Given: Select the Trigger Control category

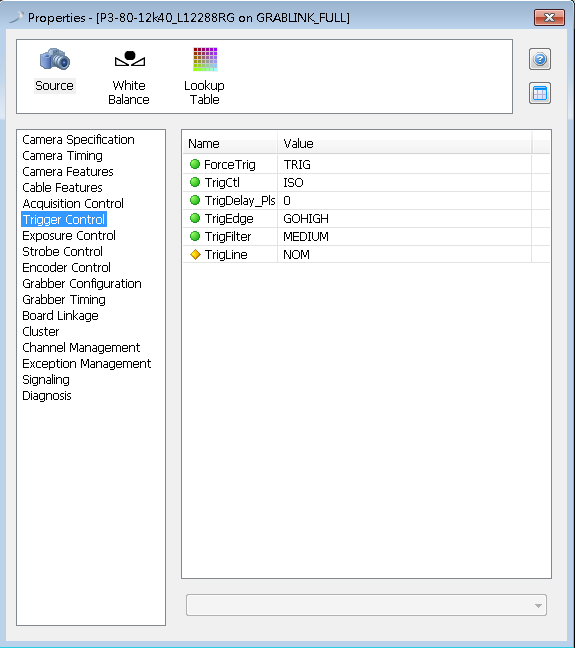Looking at the screenshot, I should tap(64, 219).
